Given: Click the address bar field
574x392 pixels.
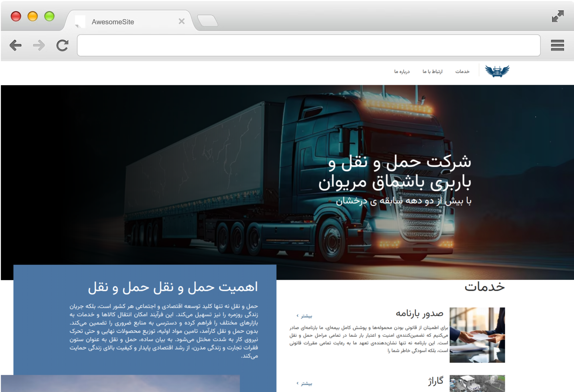Looking at the screenshot, I should pos(308,45).
